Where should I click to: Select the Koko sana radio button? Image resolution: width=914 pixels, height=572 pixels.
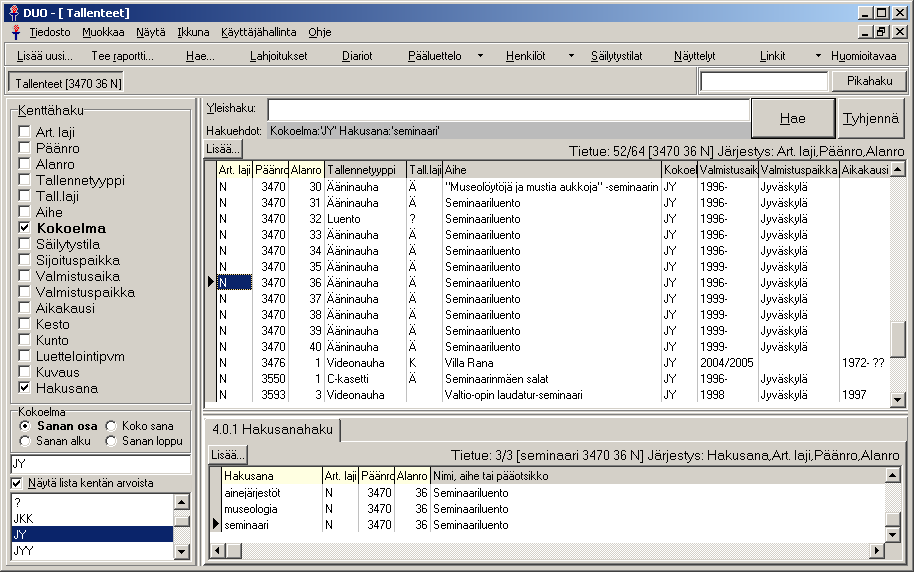pyautogui.click(x=111, y=426)
